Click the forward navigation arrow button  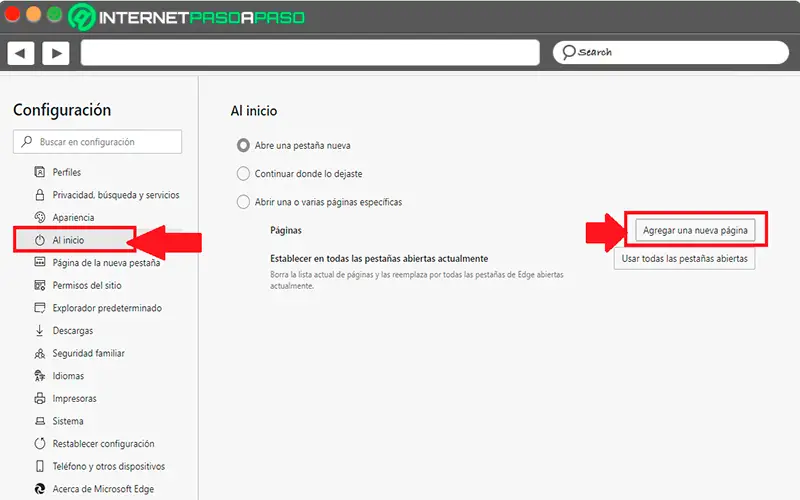point(56,53)
